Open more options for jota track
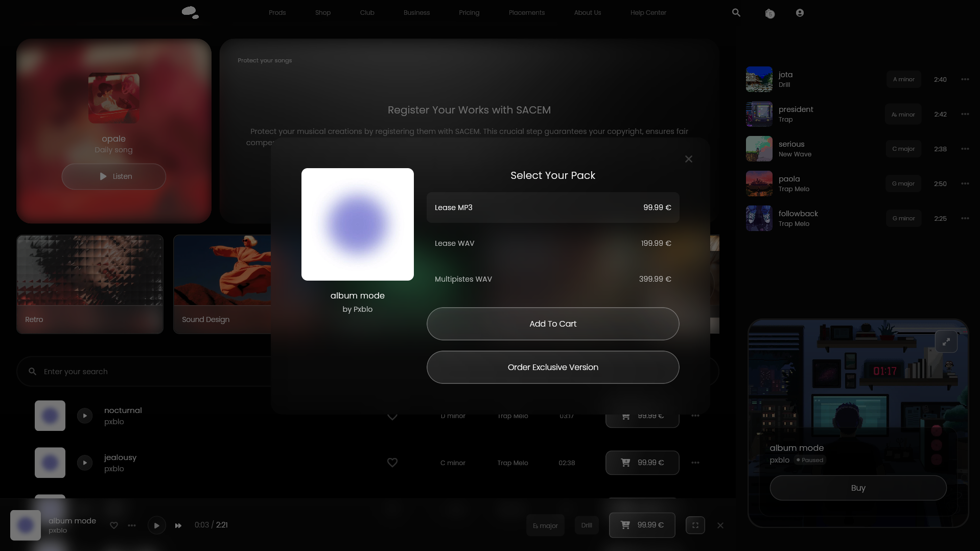This screenshot has height=551, width=980. coord(965,79)
